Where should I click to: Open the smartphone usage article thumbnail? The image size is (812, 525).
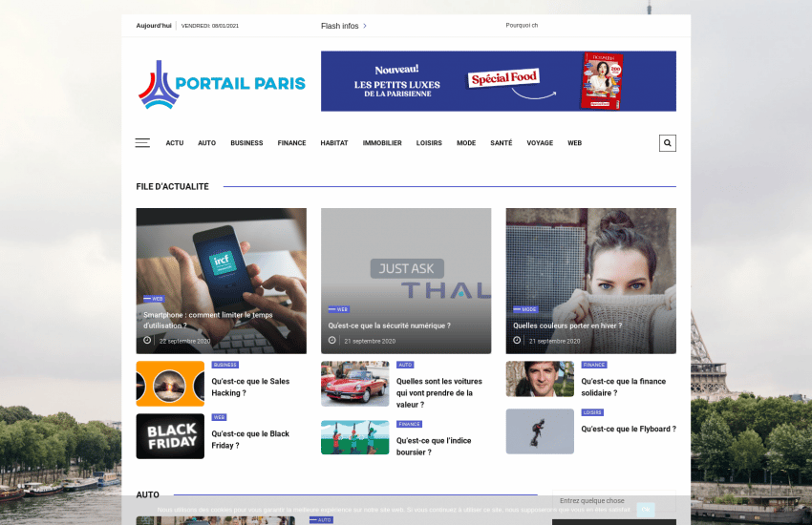coord(221,281)
